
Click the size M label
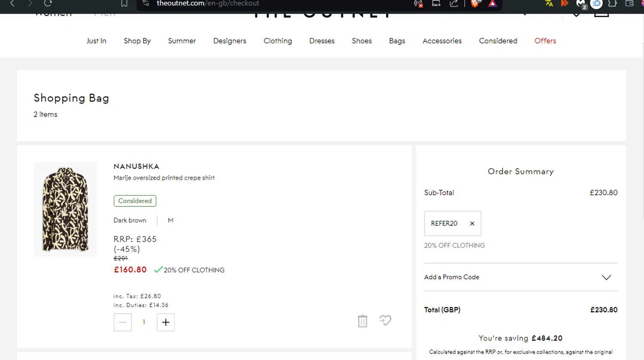pos(170,220)
